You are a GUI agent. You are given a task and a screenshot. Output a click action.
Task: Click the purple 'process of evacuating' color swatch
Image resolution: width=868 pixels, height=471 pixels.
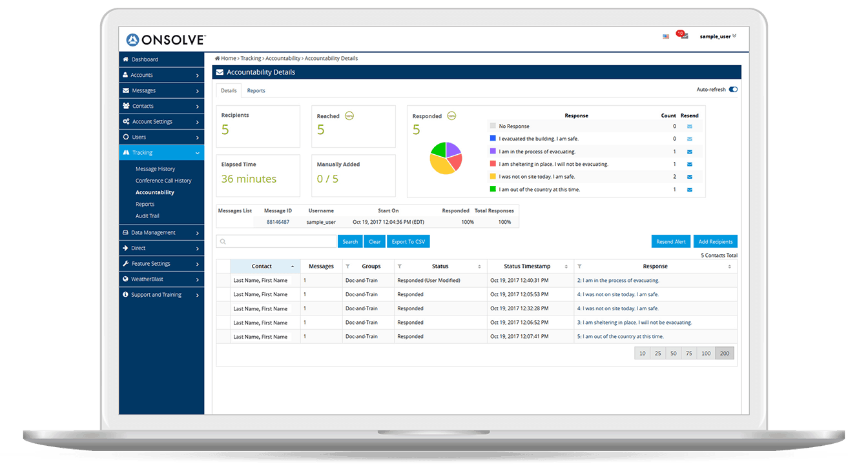(x=493, y=152)
